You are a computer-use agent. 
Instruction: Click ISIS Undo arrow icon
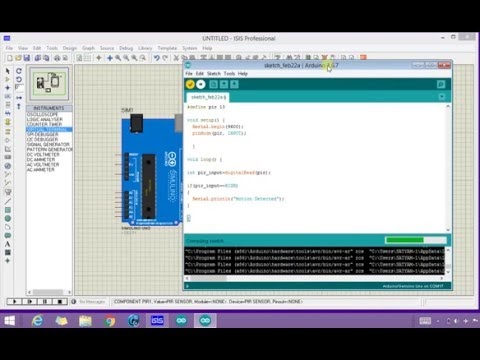tap(157, 58)
